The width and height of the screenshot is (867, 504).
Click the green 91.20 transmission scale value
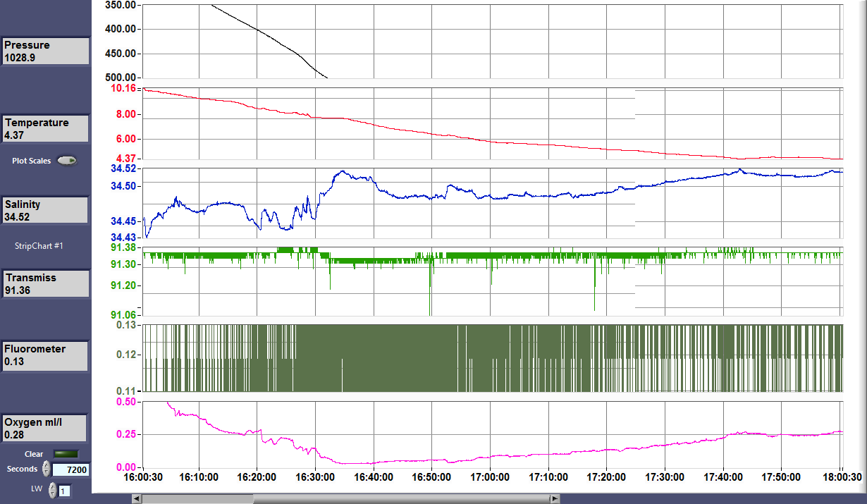[x=124, y=285]
